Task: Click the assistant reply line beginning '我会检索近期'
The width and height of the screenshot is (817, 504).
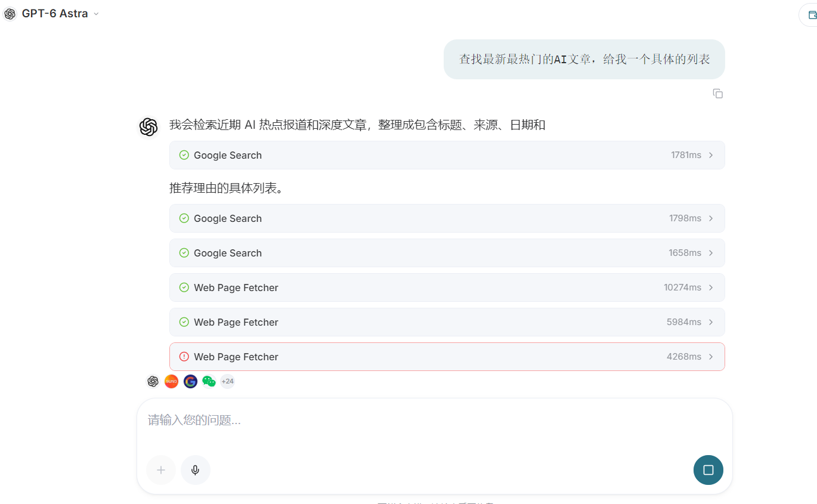Action: pyautogui.click(x=357, y=125)
